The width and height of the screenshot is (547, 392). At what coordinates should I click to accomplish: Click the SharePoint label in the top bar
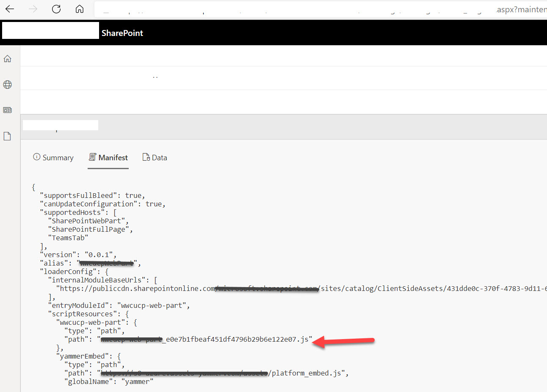pyautogui.click(x=122, y=33)
